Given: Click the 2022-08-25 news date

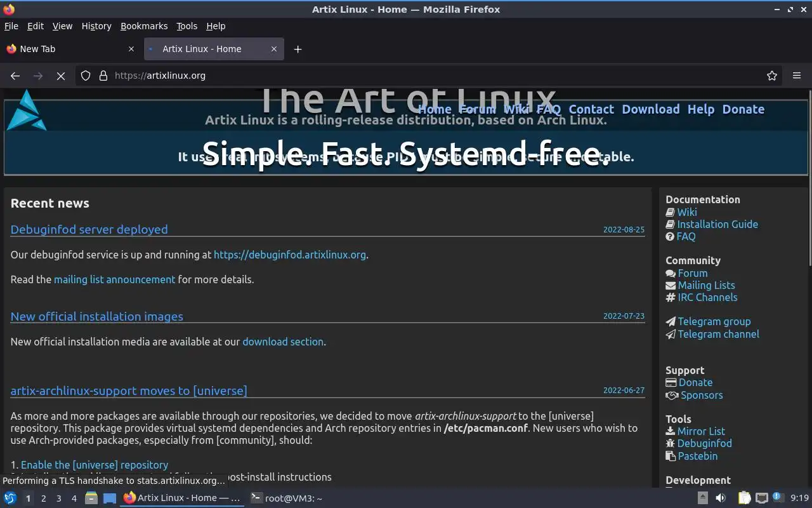Looking at the screenshot, I should 624,230.
